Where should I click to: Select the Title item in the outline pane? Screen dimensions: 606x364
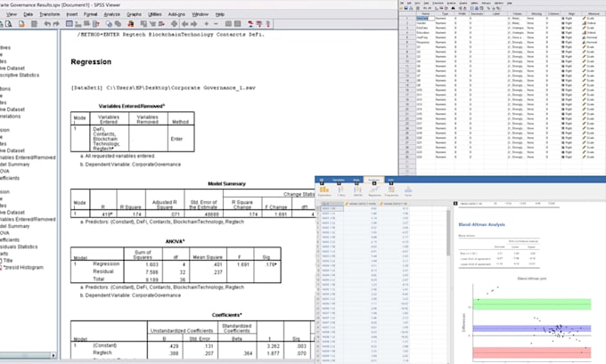8,261
